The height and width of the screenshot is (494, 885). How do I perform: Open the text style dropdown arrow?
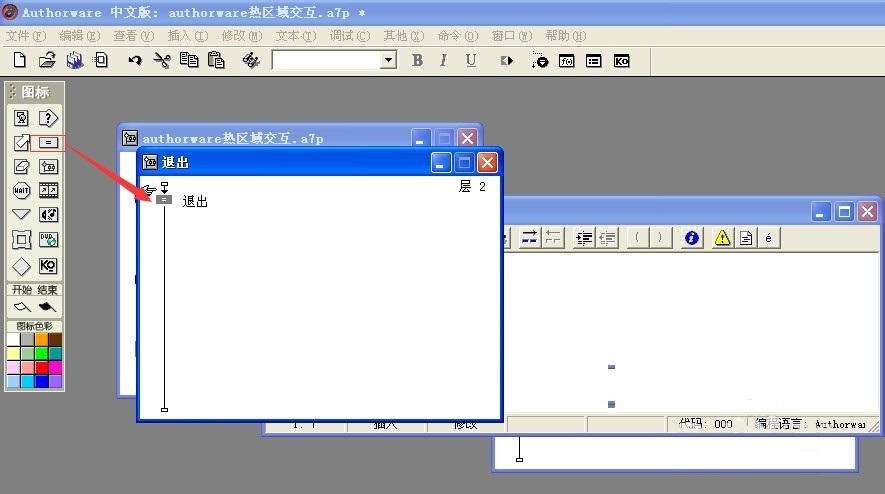[388, 60]
